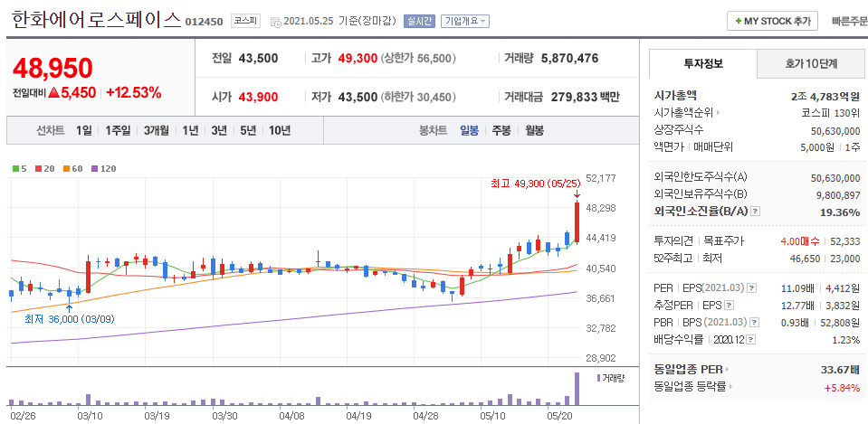Click the red 20-day average legend marker

click(38, 168)
